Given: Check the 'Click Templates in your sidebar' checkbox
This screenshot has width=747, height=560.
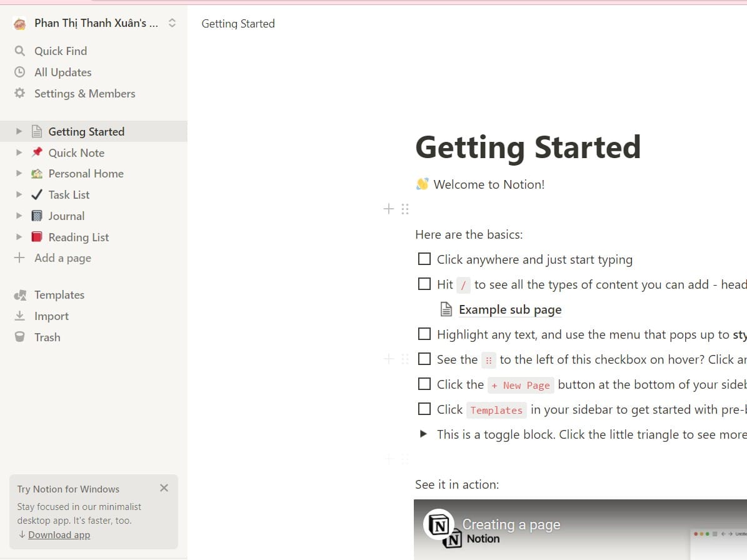Looking at the screenshot, I should coord(424,409).
